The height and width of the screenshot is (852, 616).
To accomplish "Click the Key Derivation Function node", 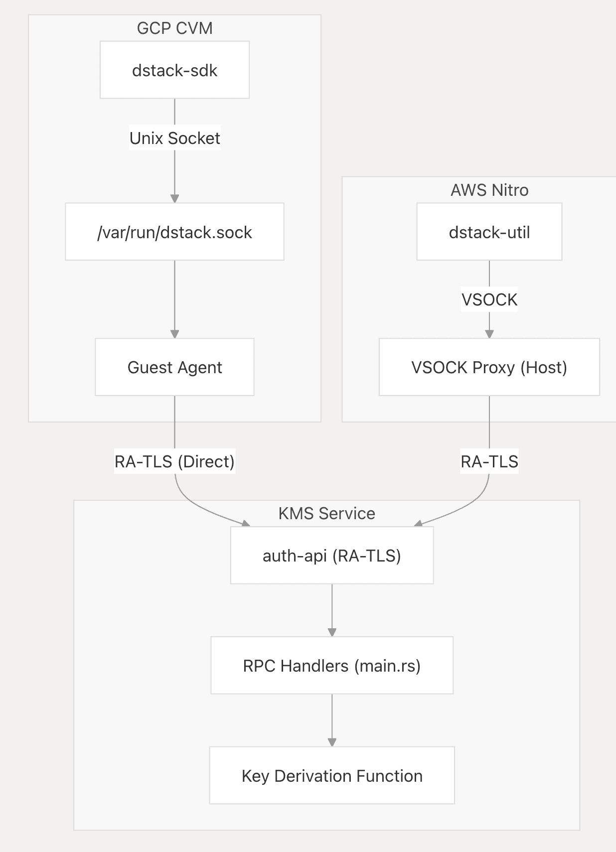I will pyautogui.click(x=331, y=775).
